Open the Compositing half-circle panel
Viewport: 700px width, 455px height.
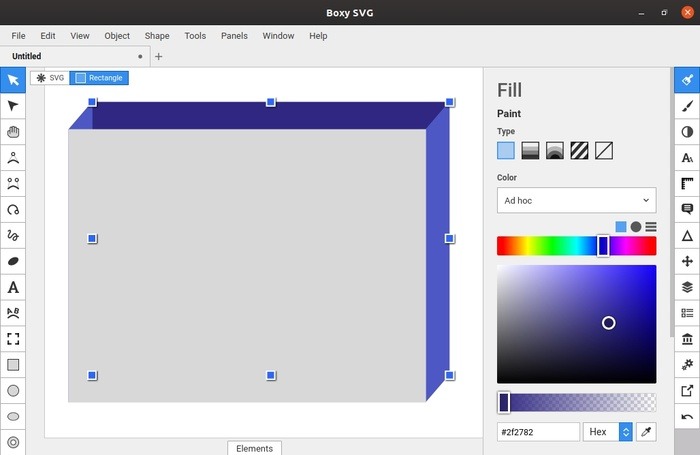pos(687,132)
